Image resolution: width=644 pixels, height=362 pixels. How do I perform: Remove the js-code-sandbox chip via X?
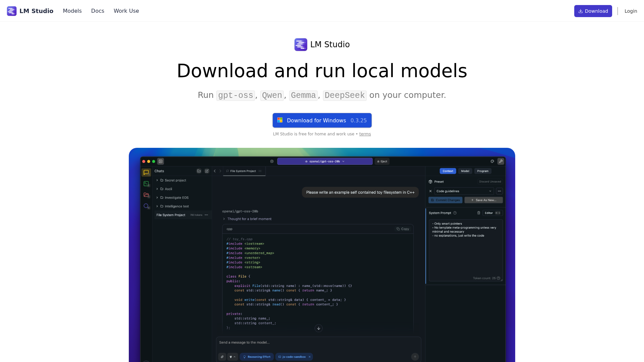click(310, 357)
